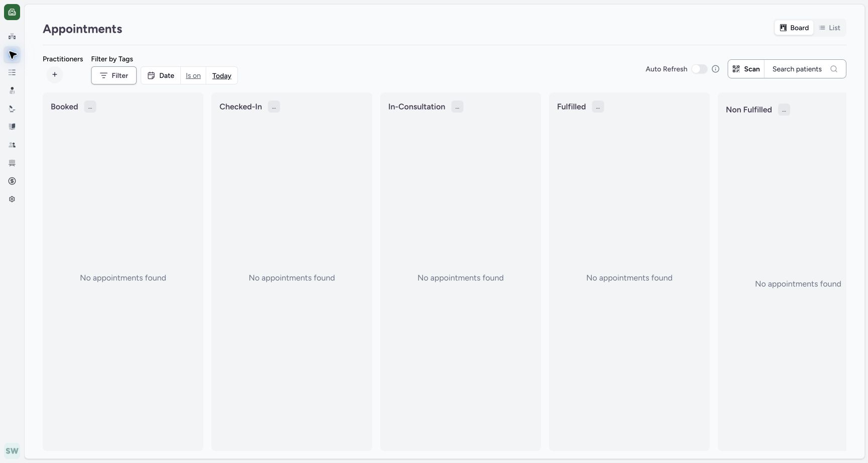The image size is (868, 463).
Task: Open the SW user avatar
Action: point(12,451)
